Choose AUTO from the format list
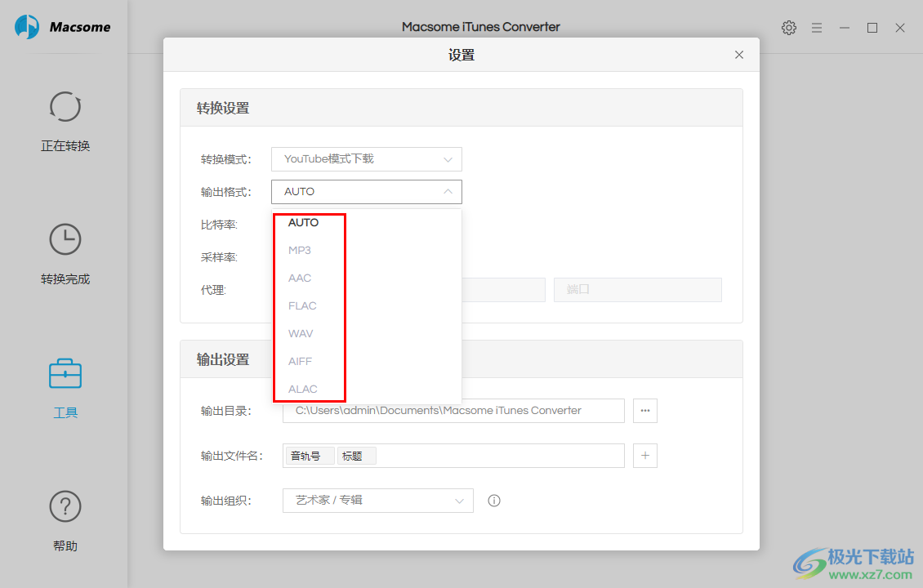Viewport: 923px width, 588px height. [x=366, y=223]
